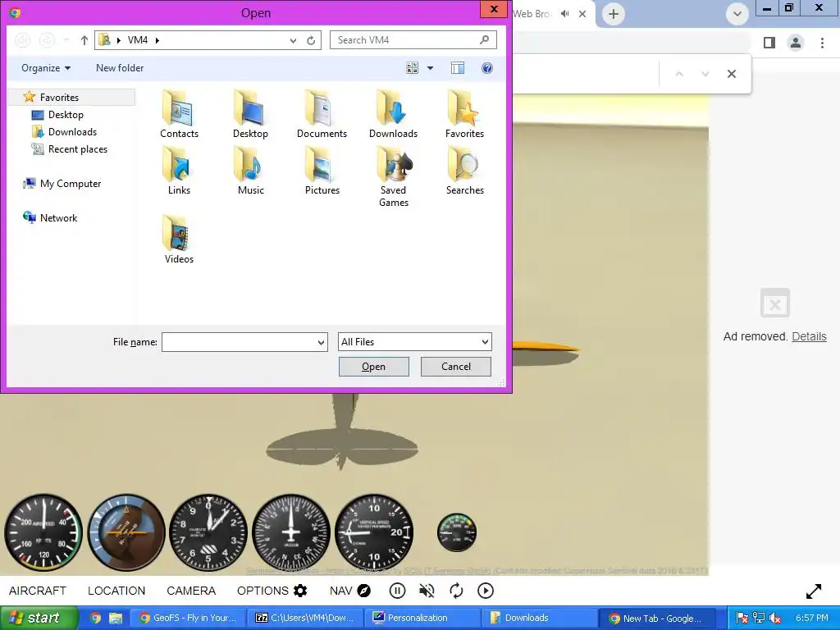The image size is (840, 630).
Task: Open the File name combo dropdown
Action: pos(321,342)
